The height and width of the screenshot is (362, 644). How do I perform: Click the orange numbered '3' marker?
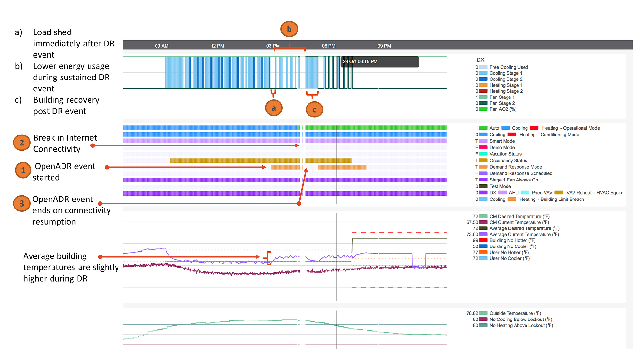[22, 203]
